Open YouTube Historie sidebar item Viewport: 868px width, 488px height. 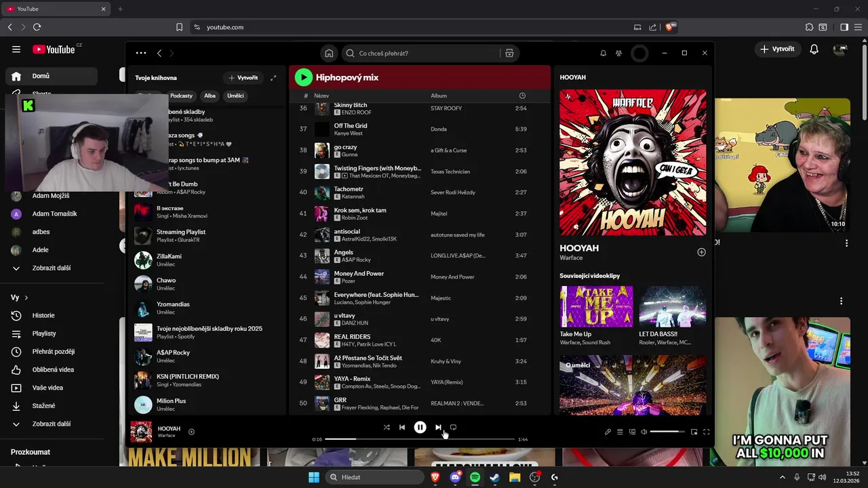pyautogui.click(x=52, y=315)
